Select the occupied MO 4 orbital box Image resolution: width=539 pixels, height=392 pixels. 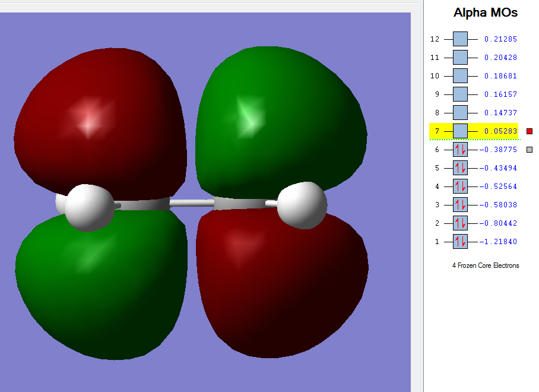tap(460, 186)
